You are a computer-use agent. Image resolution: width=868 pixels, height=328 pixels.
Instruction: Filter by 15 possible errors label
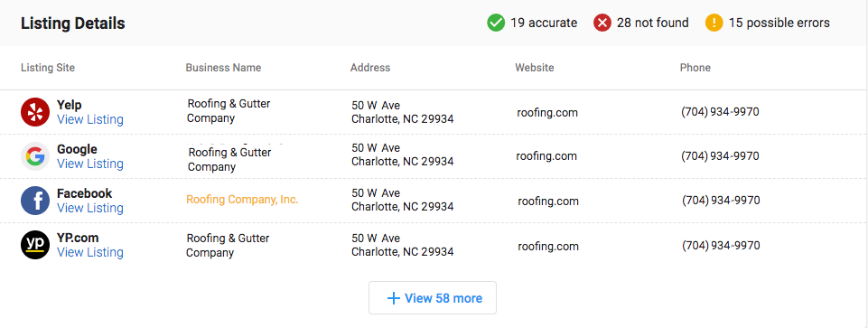[x=779, y=23]
